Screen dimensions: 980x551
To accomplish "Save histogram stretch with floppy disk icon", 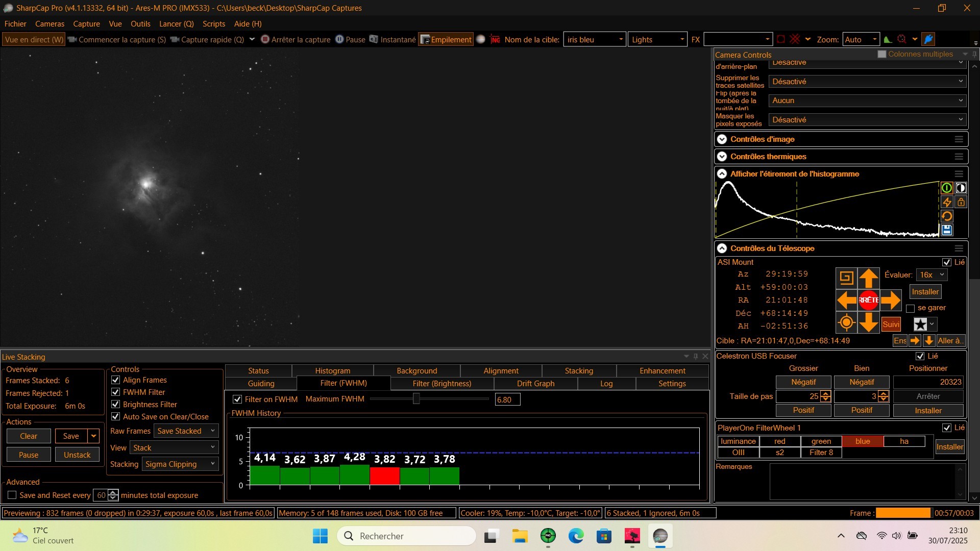I will click(947, 230).
